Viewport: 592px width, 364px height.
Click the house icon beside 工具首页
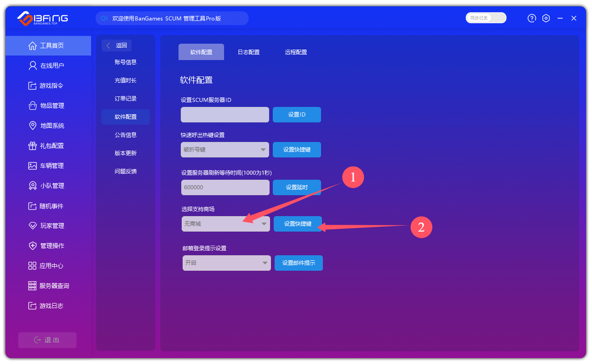coord(32,45)
